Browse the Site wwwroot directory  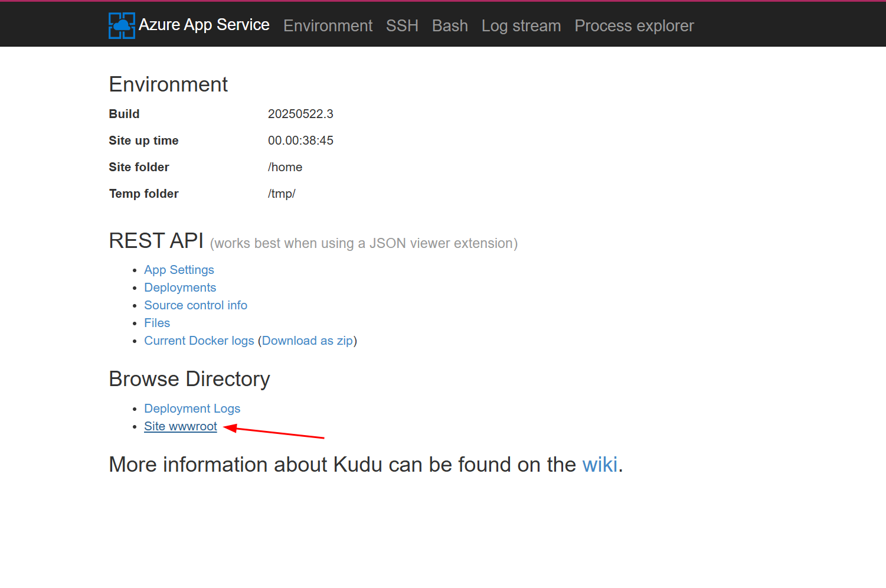click(x=181, y=426)
